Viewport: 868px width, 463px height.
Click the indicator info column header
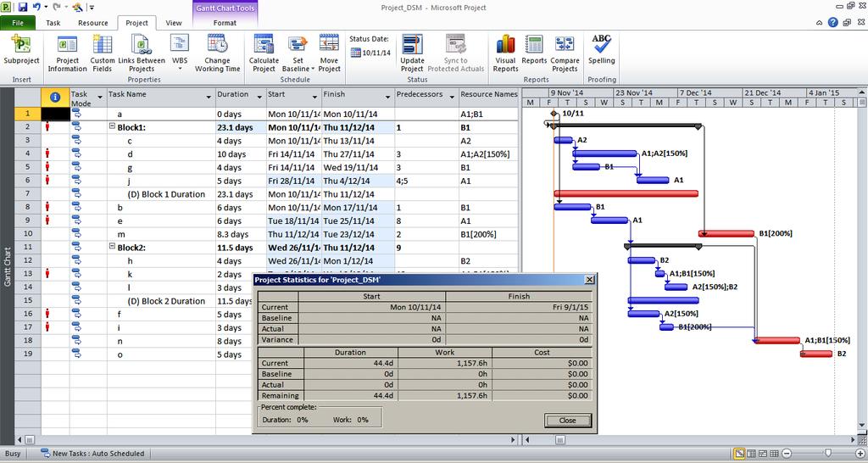tap(55, 97)
